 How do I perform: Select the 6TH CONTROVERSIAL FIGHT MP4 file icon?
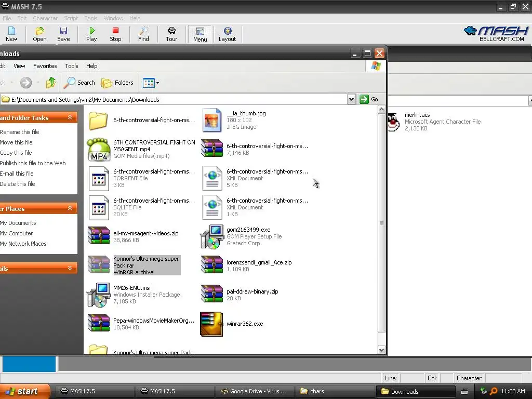point(98,149)
